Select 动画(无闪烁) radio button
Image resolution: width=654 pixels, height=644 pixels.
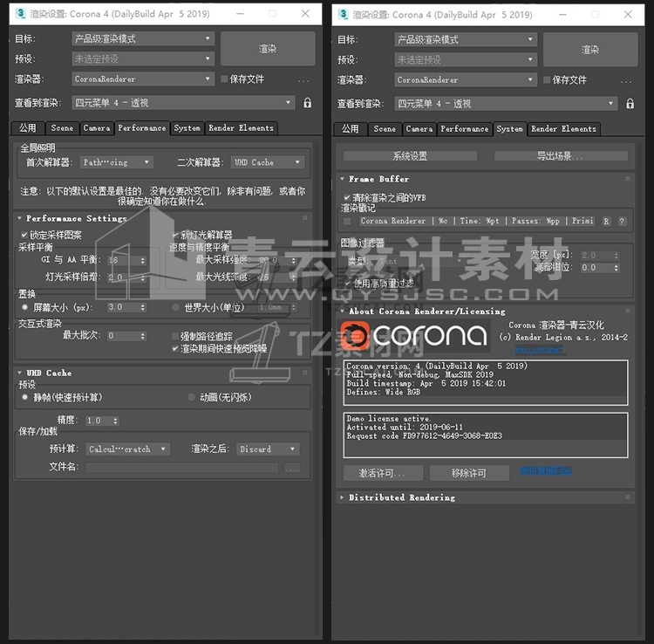(x=192, y=397)
